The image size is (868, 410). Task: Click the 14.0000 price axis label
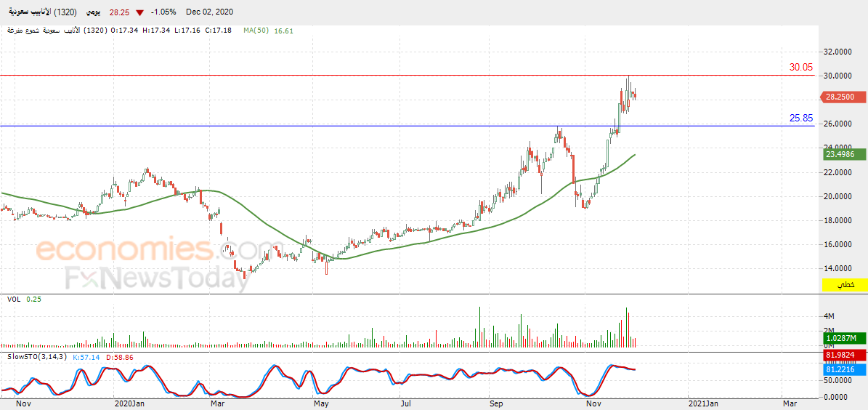[x=839, y=269]
